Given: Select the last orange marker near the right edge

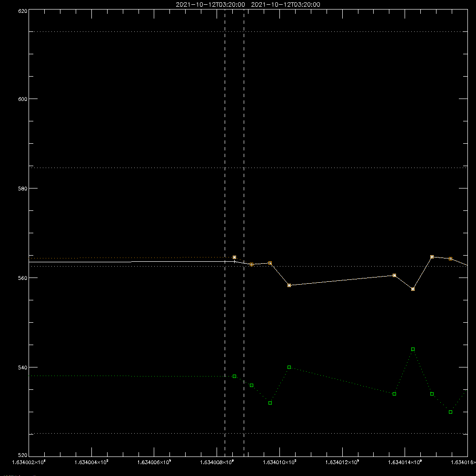Looking at the screenshot, I should click(x=450, y=258).
